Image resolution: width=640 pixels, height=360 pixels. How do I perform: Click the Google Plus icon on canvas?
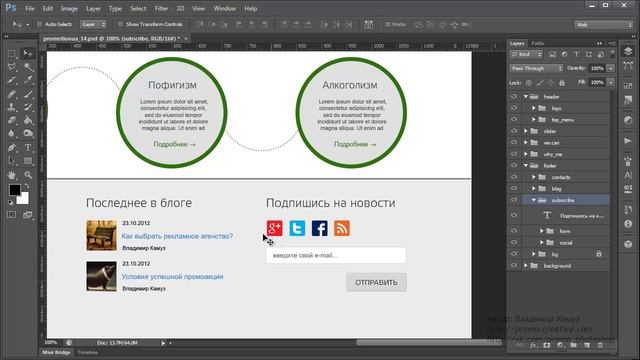pos(275,228)
